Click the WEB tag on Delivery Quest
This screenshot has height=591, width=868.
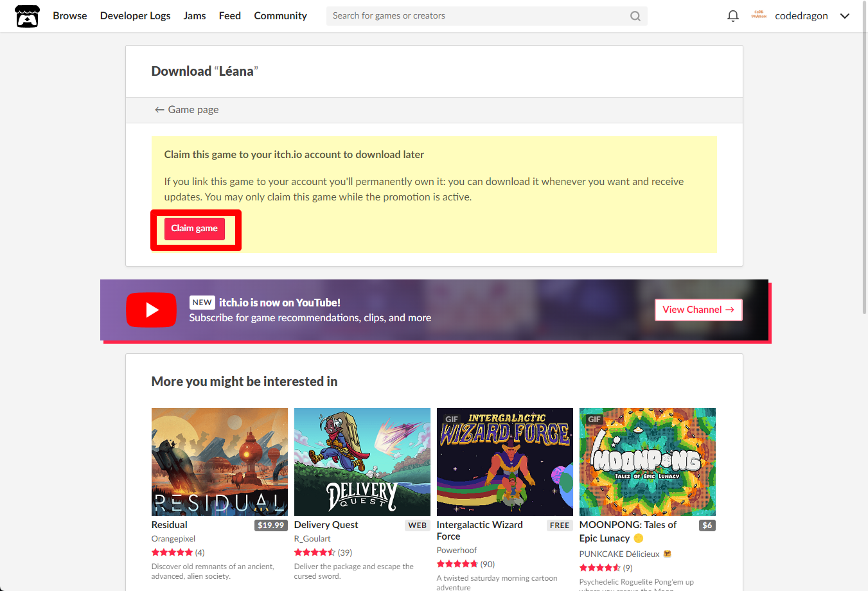click(x=418, y=525)
